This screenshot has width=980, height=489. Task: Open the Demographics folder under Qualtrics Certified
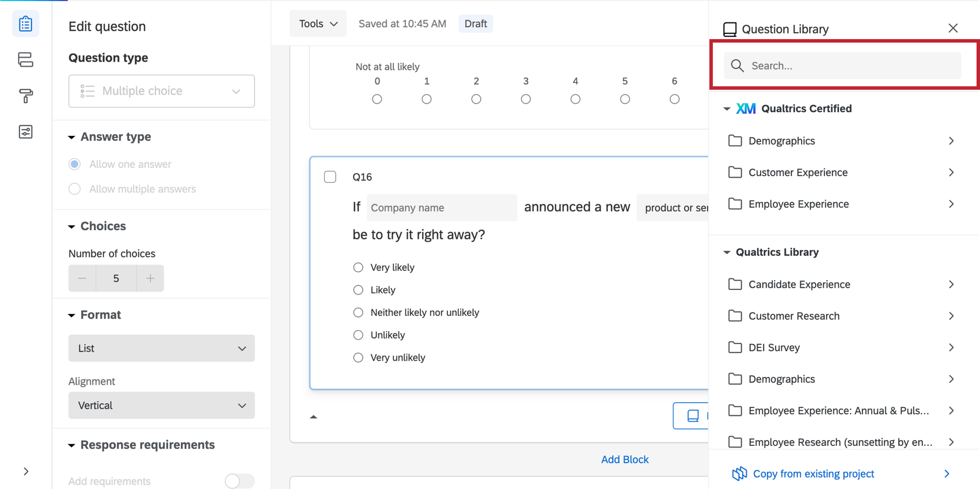coord(781,140)
